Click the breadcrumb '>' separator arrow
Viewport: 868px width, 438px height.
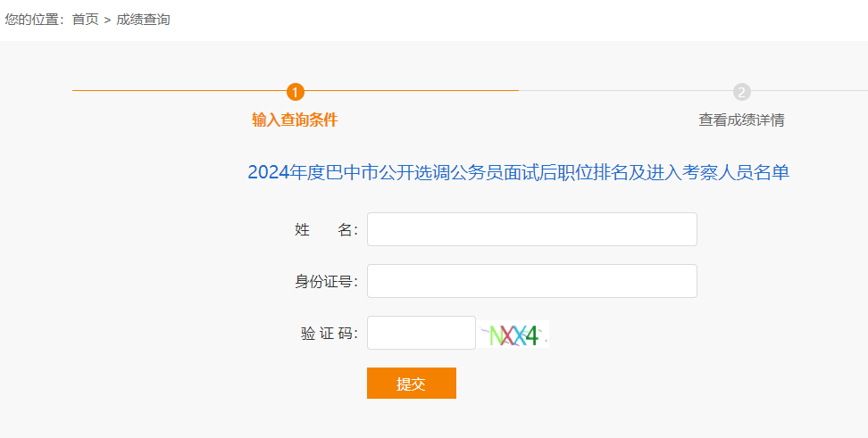pos(107,20)
